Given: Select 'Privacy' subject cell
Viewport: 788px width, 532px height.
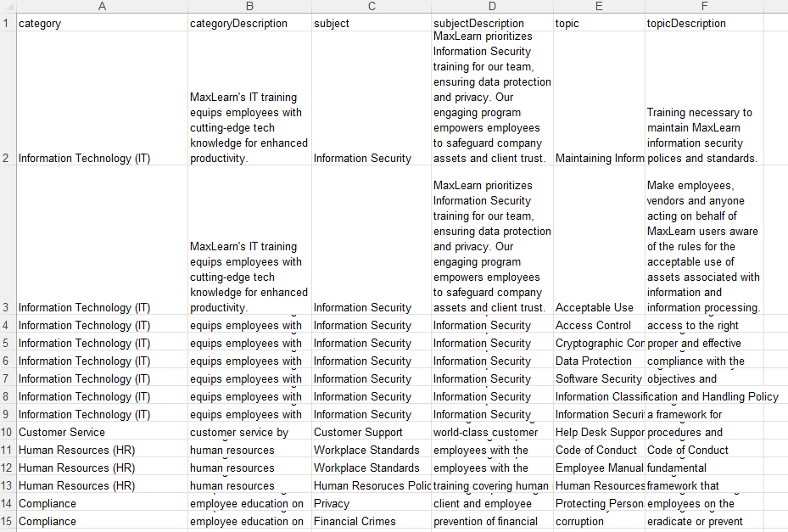Looking at the screenshot, I should [x=372, y=503].
